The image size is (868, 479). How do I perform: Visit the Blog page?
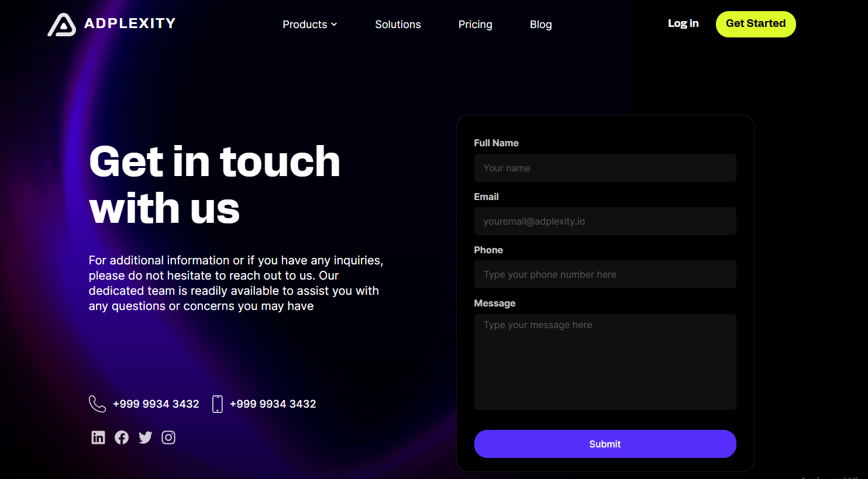click(540, 25)
